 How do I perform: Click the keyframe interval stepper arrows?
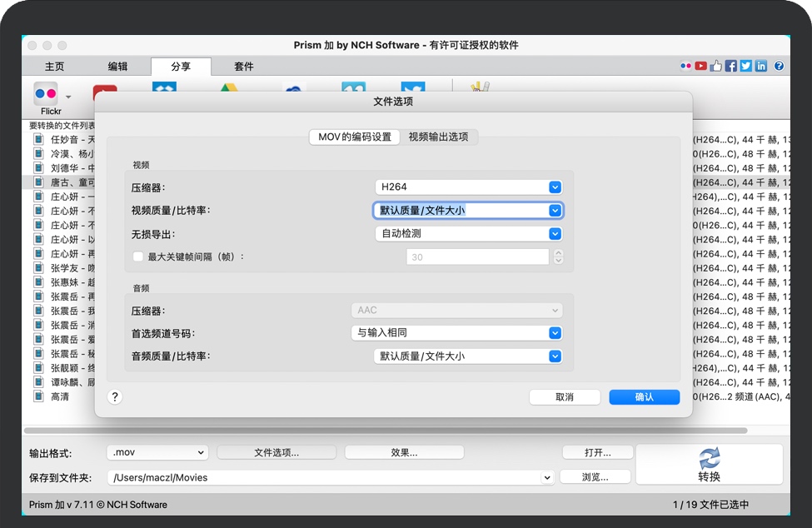pos(558,257)
